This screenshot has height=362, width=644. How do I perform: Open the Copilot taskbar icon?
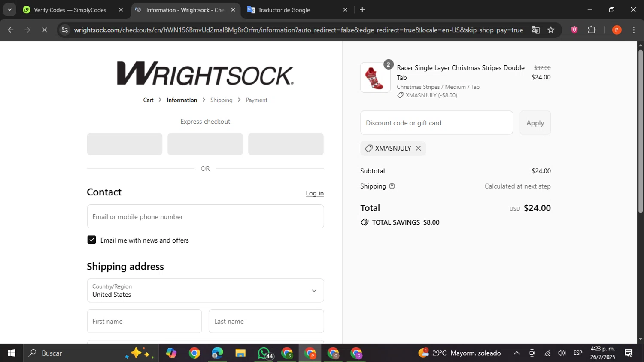tap(171, 353)
